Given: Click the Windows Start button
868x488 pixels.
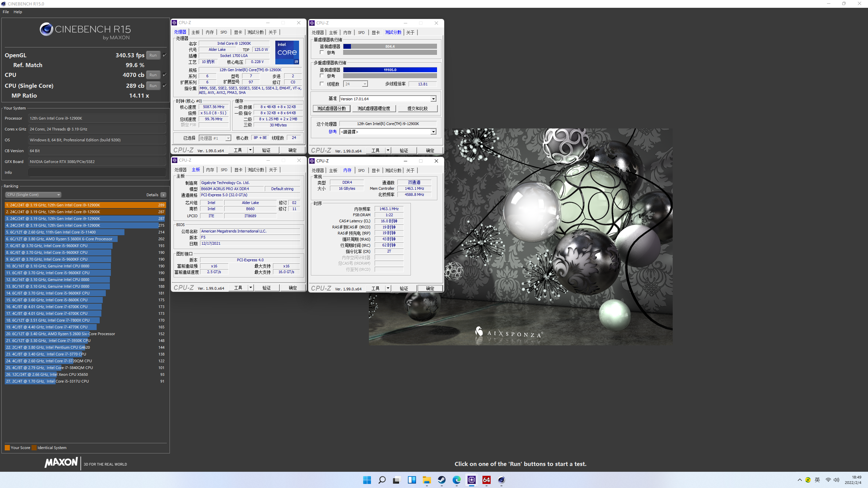Looking at the screenshot, I should [367, 480].
